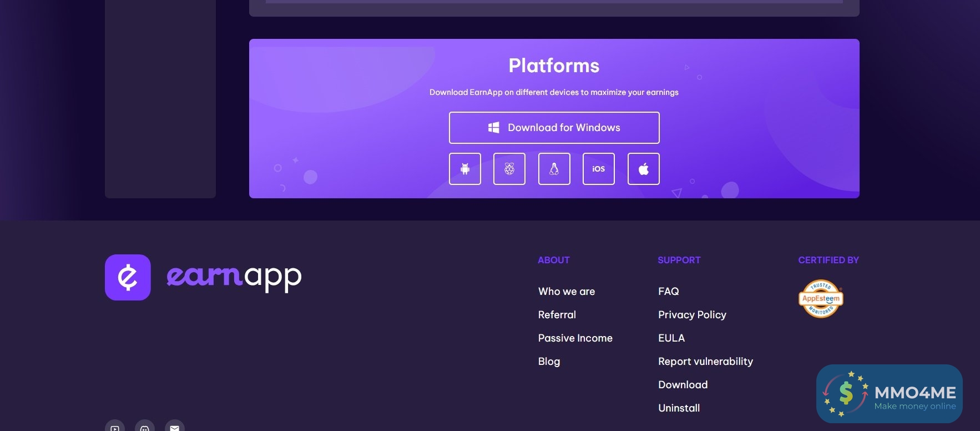Screen dimensions: 980x431
Task: Click the email envelope icon
Action: [x=175, y=426]
